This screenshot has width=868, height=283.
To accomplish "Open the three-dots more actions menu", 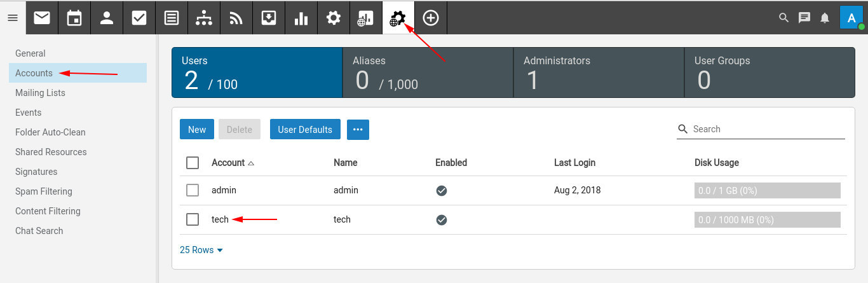I will point(358,130).
